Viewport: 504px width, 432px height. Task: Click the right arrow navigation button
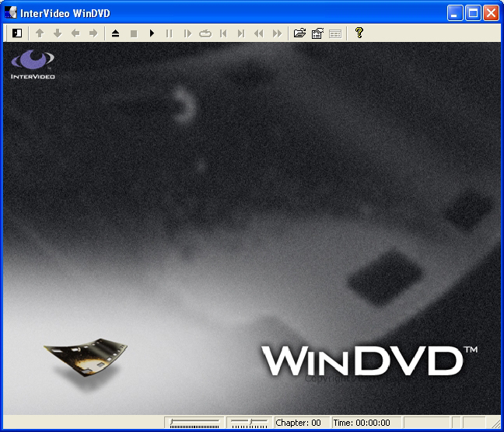pos(93,33)
